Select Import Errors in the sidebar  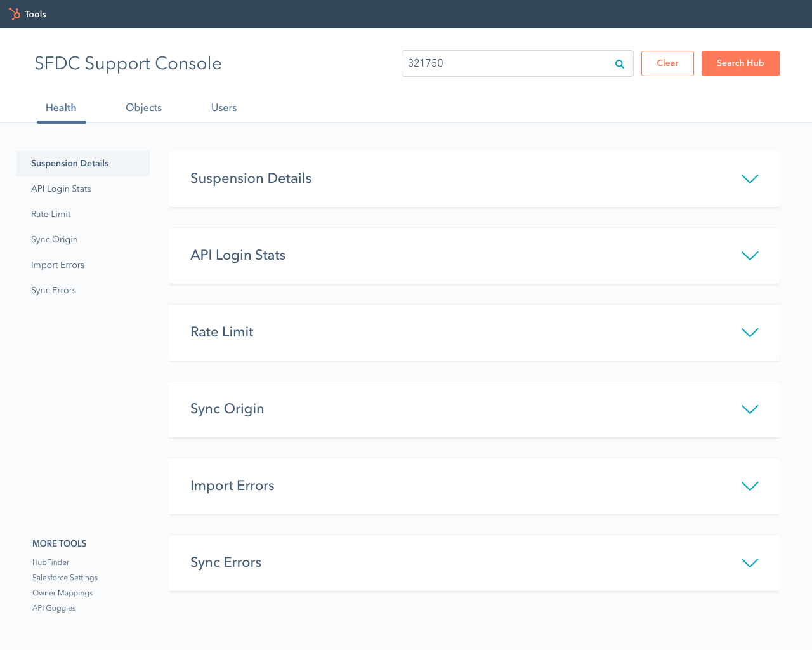[x=58, y=265]
